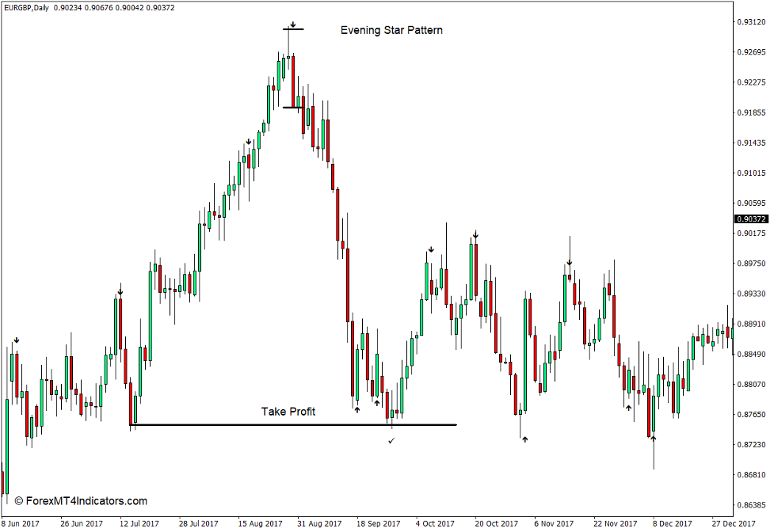This screenshot has height=532, width=774.
Task: Click the 4 Oct 2017 date label
Action: pos(435,523)
